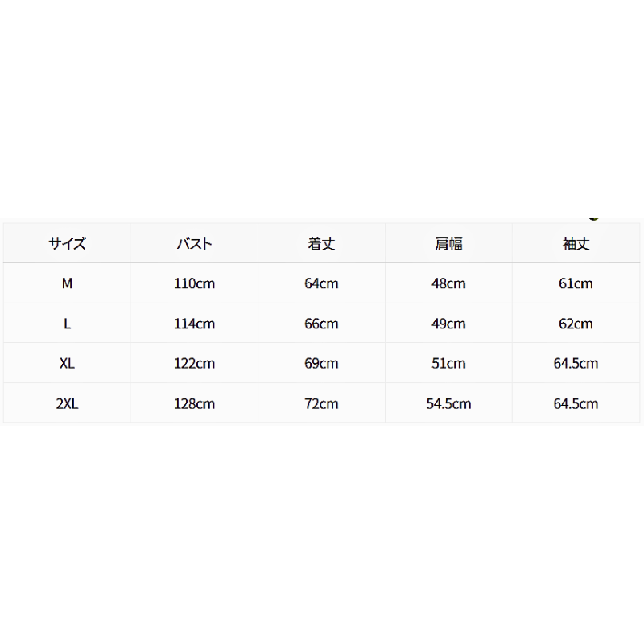Click the 62cm sleeve length cell

pos(576,324)
